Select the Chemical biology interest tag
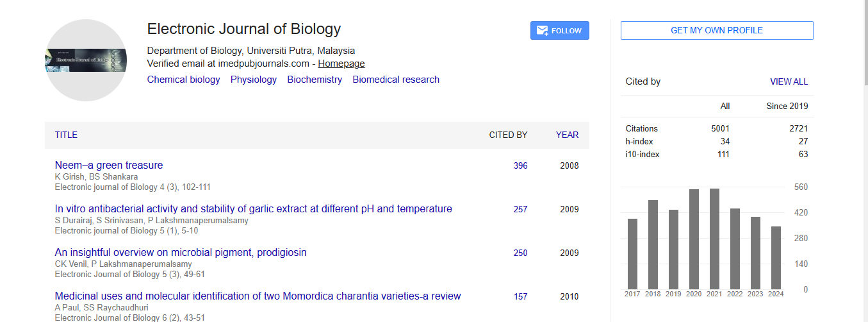The image size is (868, 322). [x=183, y=80]
